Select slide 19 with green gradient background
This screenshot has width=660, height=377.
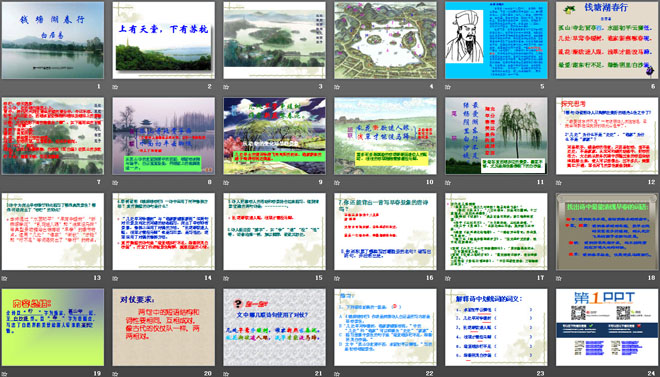click(x=53, y=327)
